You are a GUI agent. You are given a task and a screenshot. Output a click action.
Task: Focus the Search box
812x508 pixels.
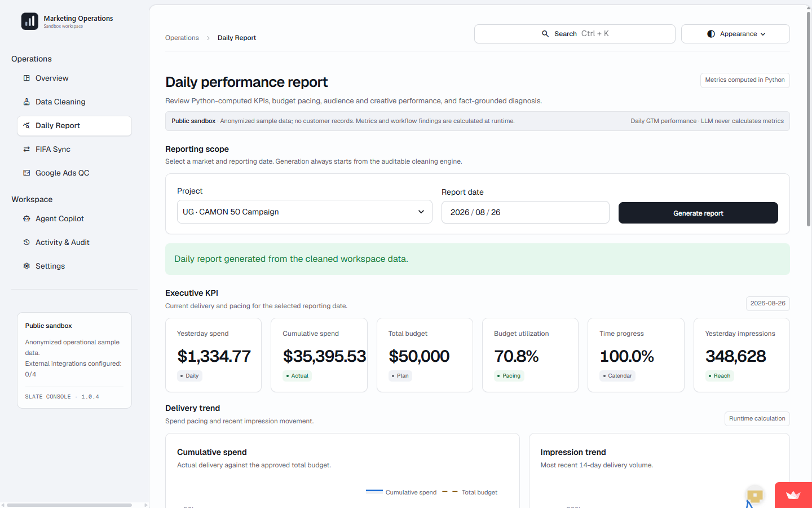click(575, 34)
